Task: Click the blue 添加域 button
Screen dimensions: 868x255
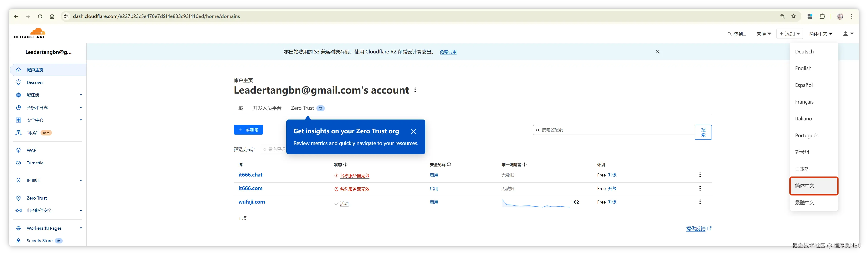Action: point(248,130)
